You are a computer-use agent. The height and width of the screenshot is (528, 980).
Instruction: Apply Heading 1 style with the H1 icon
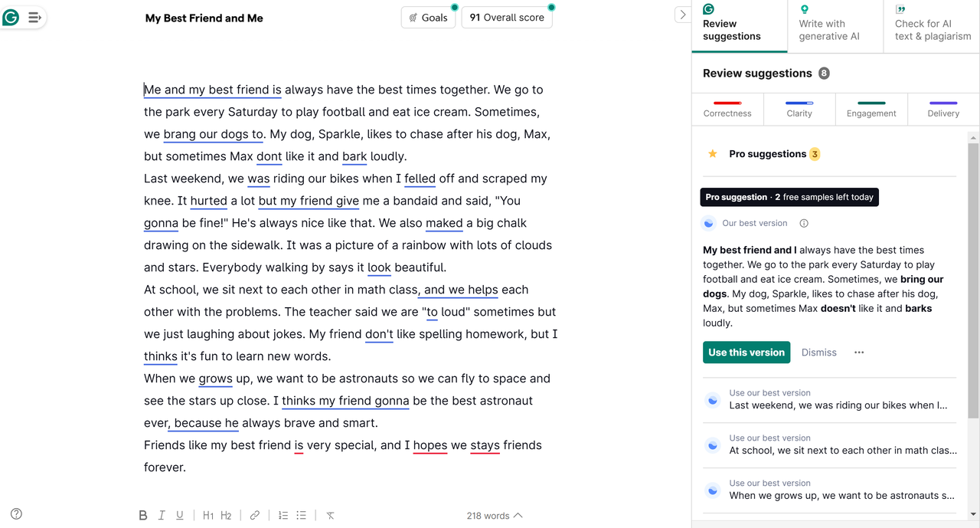pyautogui.click(x=208, y=516)
